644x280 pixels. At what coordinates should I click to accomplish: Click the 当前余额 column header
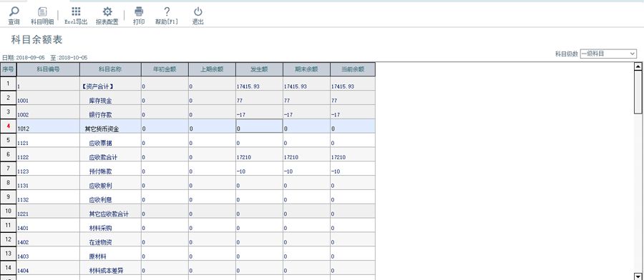[x=353, y=69]
